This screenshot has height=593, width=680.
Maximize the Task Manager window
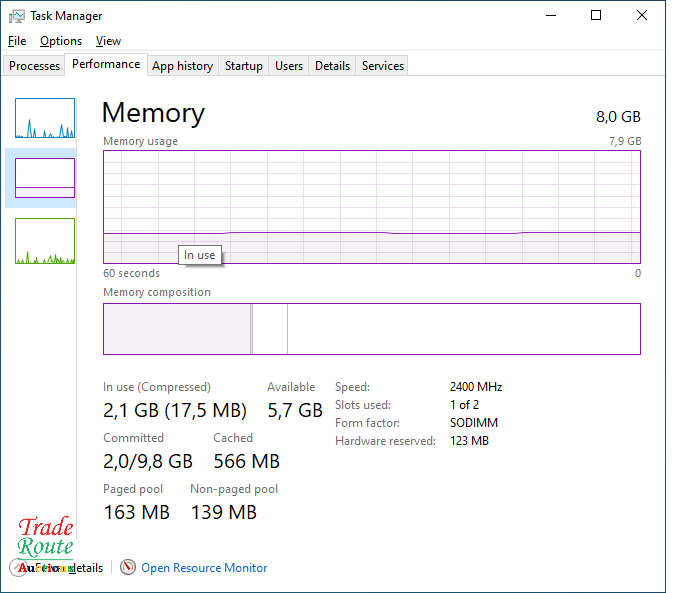[x=596, y=16]
